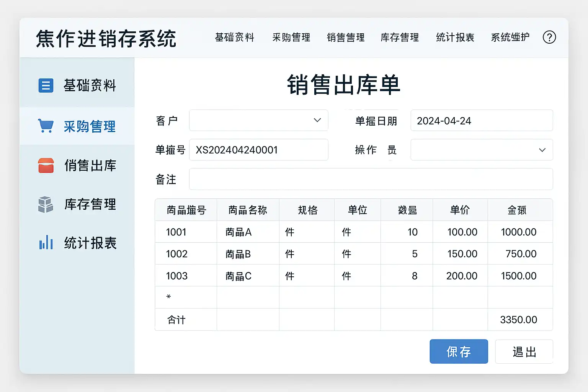Expand the 客户 dropdown arrow
The image size is (588, 392).
tap(317, 120)
